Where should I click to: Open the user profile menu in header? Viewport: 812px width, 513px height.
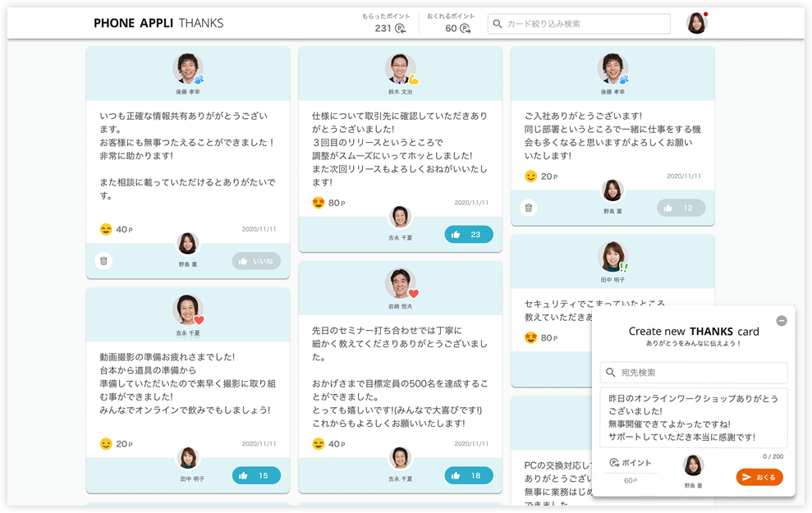(x=696, y=24)
